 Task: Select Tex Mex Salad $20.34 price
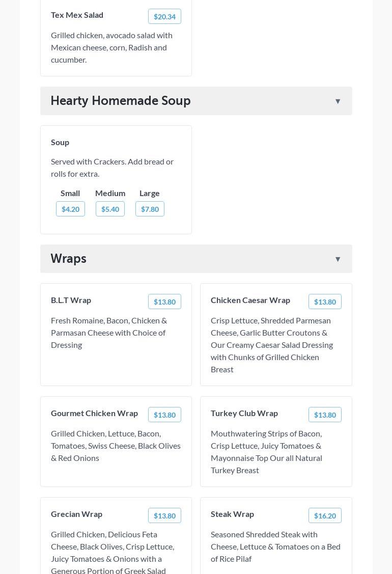point(164,17)
